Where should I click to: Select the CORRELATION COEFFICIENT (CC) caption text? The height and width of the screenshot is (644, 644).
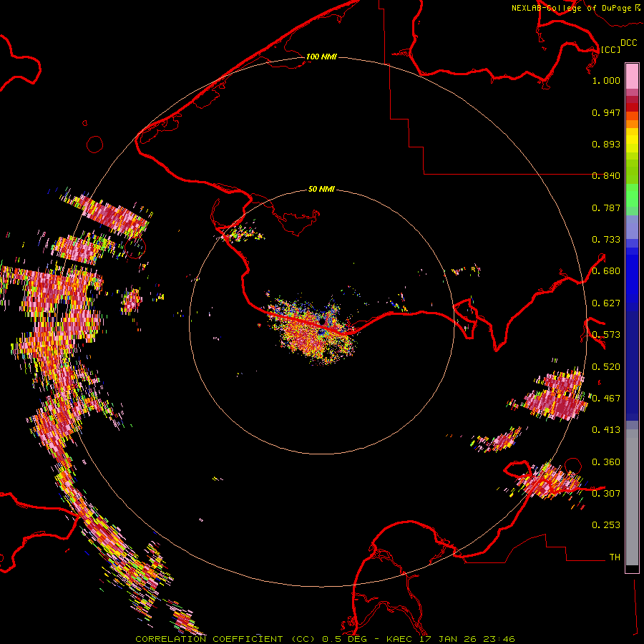pyautogui.click(x=225, y=639)
